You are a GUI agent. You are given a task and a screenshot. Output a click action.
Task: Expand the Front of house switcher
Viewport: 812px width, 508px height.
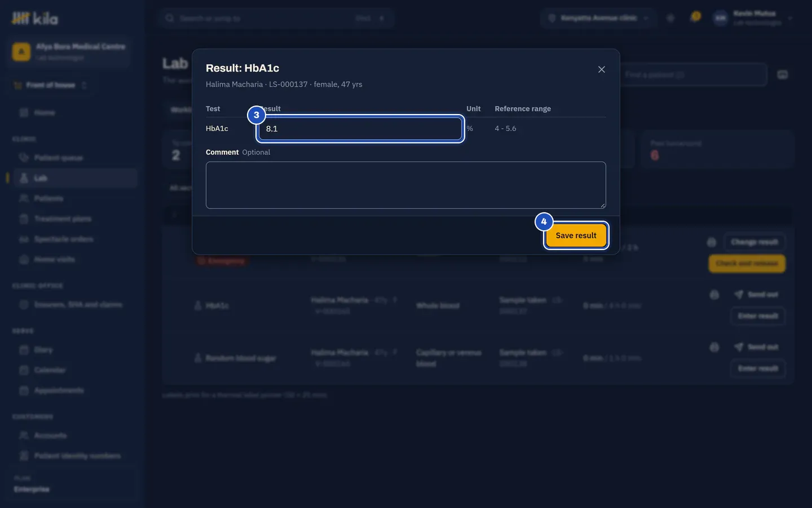(x=51, y=85)
